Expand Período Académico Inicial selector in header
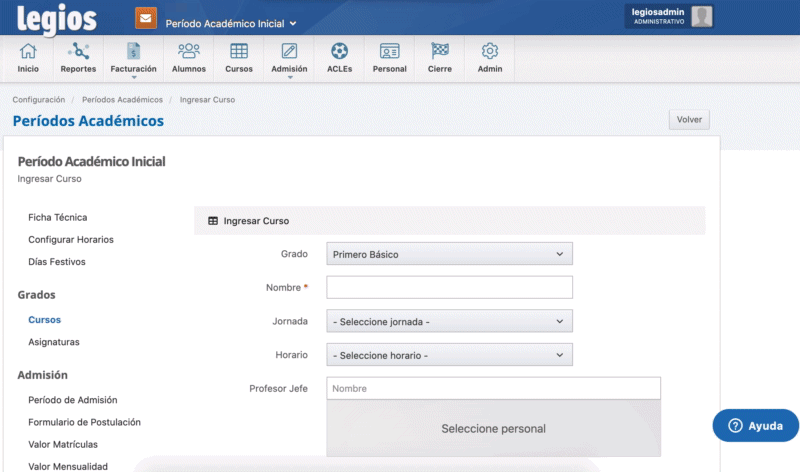Viewport: 800px width, 472px height. [x=231, y=23]
